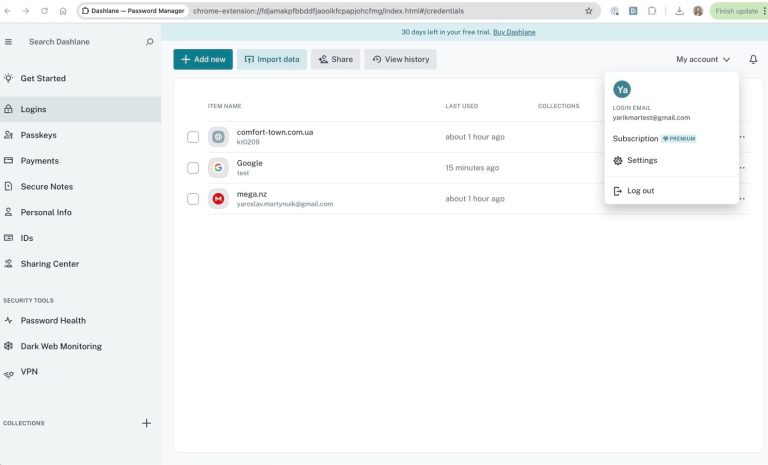This screenshot has height=465, width=768.
Task: Click the browser address bar URL
Action: coord(329,11)
